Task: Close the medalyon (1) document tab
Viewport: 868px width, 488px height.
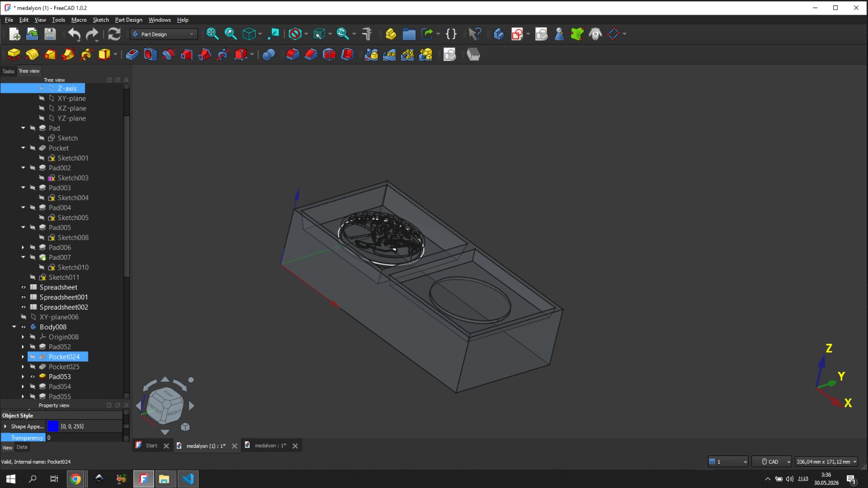Action: pos(234,446)
